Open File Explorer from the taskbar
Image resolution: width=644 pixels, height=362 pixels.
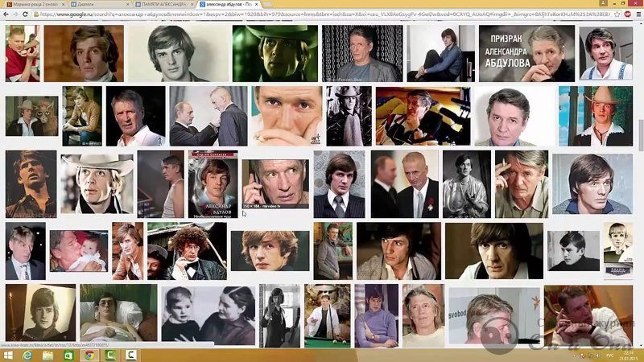pyautogui.click(x=47, y=355)
